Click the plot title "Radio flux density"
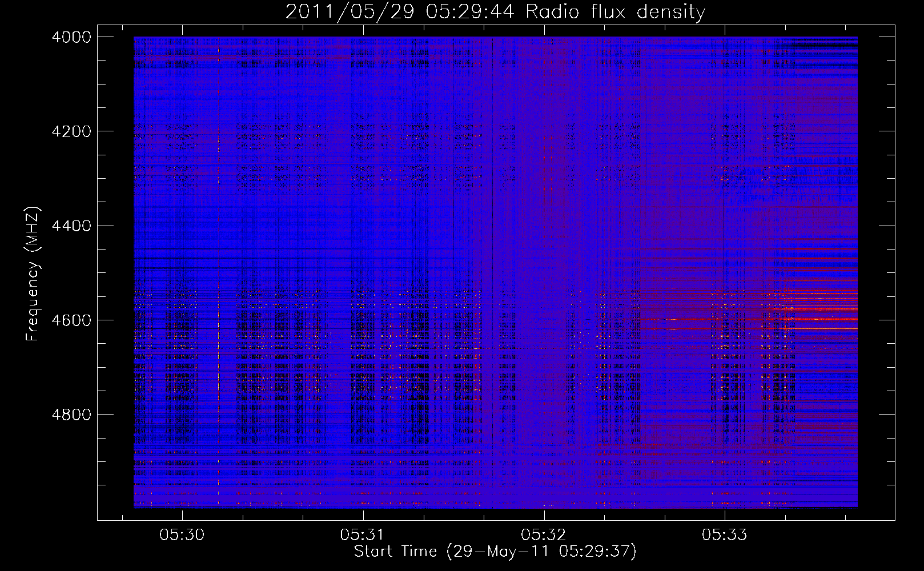This screenshot has width=924, height=571. 615,11
